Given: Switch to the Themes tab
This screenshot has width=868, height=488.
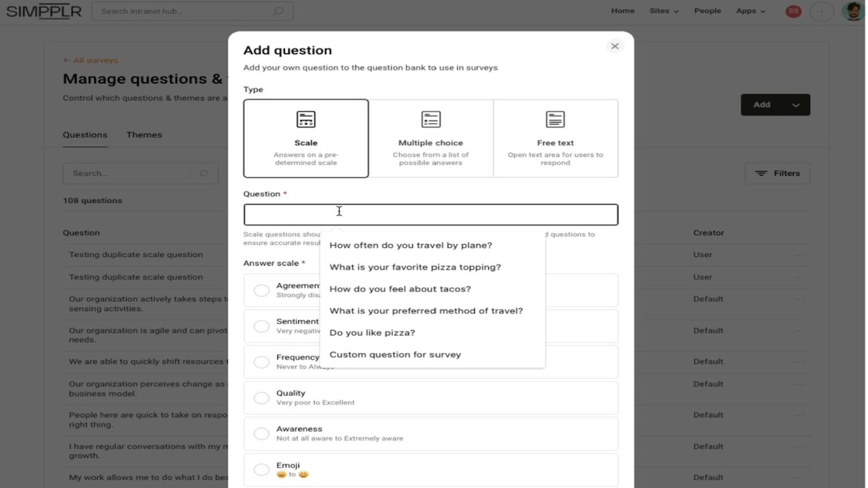Looking at the screenshot, I should (144, 134).
